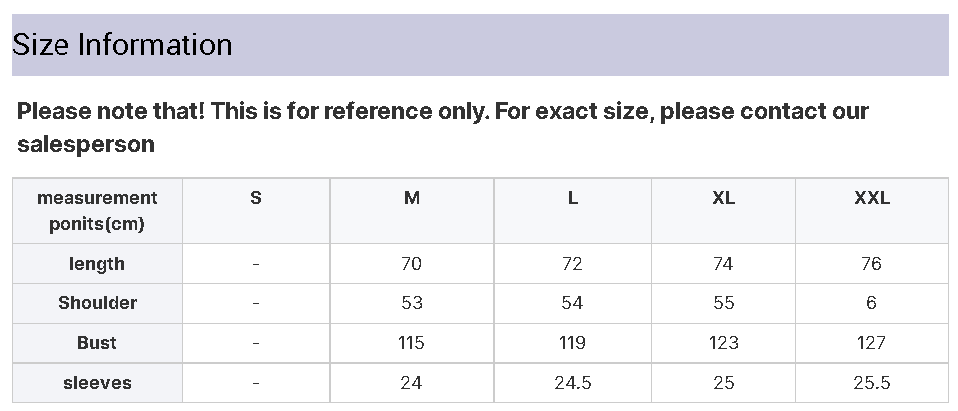Click the sleeves value 24.5 for L

point(572,383)
